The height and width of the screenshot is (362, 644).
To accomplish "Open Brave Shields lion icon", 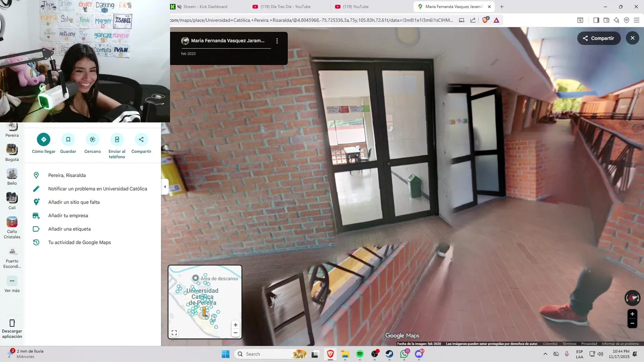I will [486, 21].
